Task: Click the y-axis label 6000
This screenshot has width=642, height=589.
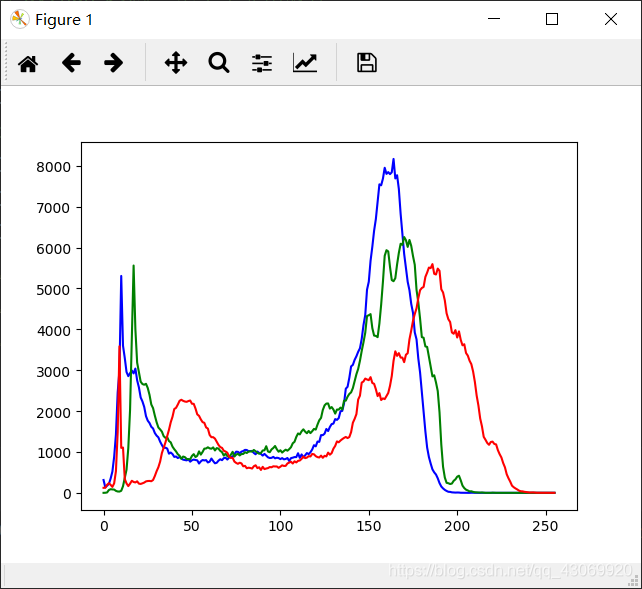Action: tap(54, 249)
